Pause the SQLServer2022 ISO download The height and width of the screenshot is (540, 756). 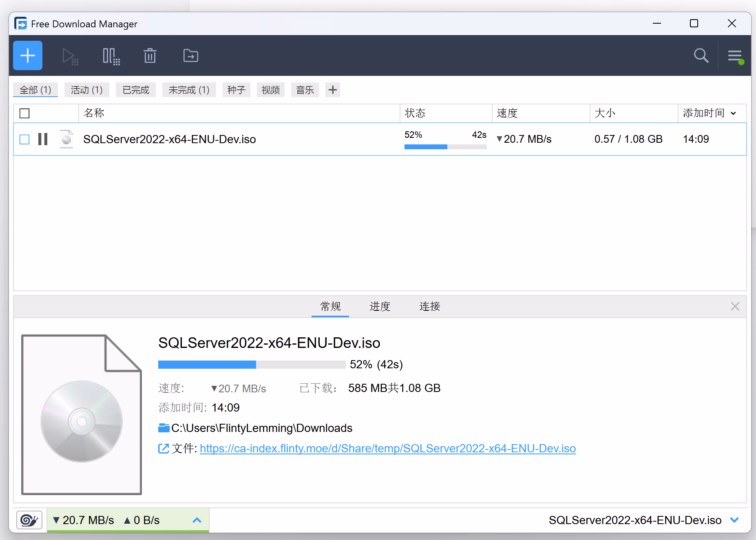pos(43,139)
